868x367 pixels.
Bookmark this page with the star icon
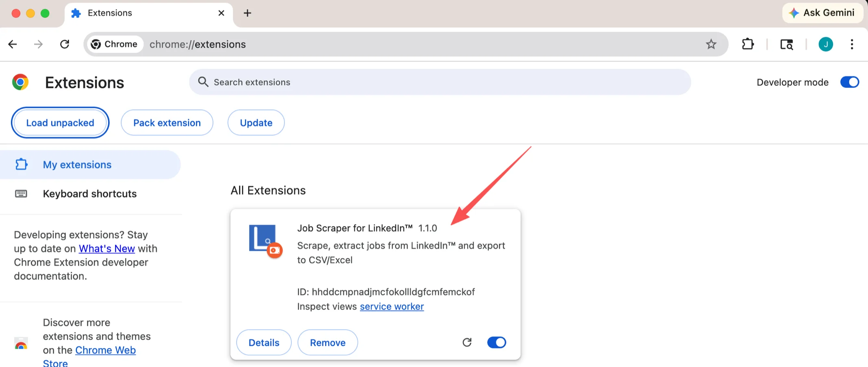click(711, 44)
